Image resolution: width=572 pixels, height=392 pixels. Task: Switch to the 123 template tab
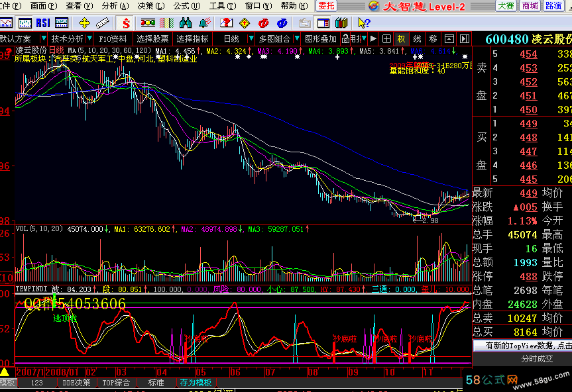(37, 383)
